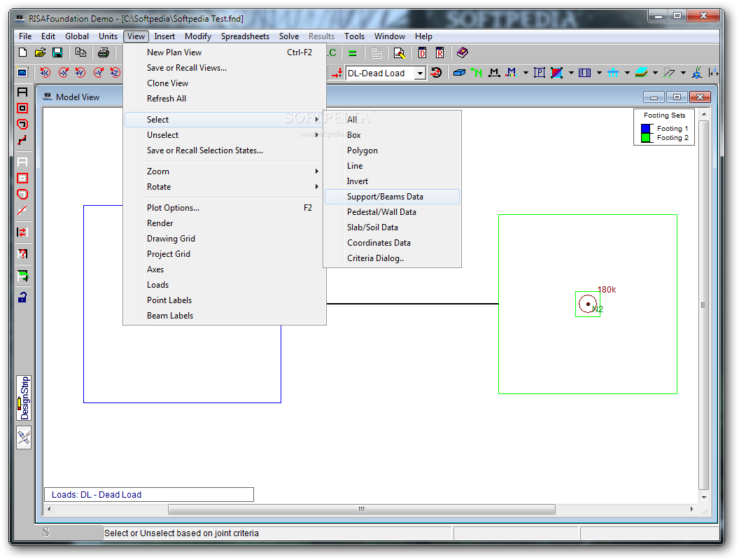
Task: Click the lock unselected blue padlock icon
Action: pyautogui.click(x=22, y=297)
